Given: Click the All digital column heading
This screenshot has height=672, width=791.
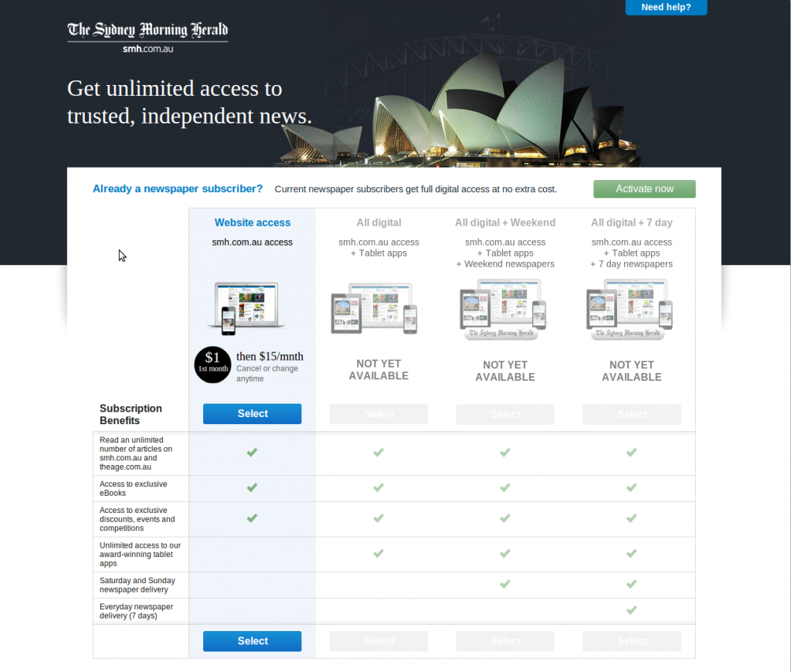Looking at the screenshot, I should pos(379,222).
